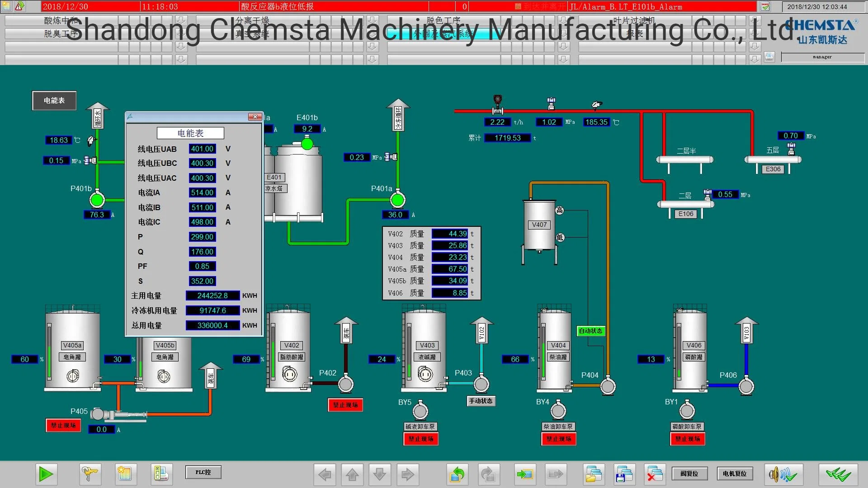This screenshot has height=488, width=868.
Task: Click the 自动状态 green button
Action: pyautogui.click(x=590, y=331)
